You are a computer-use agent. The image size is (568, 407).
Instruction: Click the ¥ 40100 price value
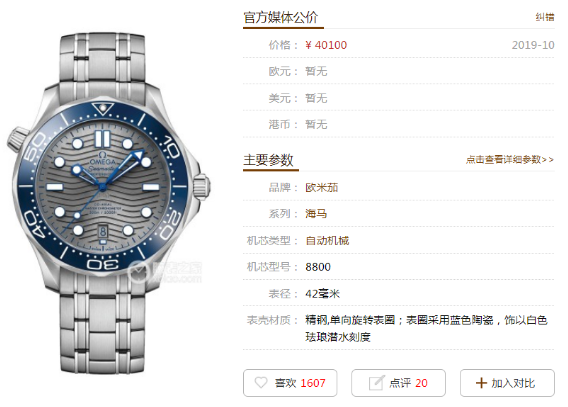click(326, 45)
